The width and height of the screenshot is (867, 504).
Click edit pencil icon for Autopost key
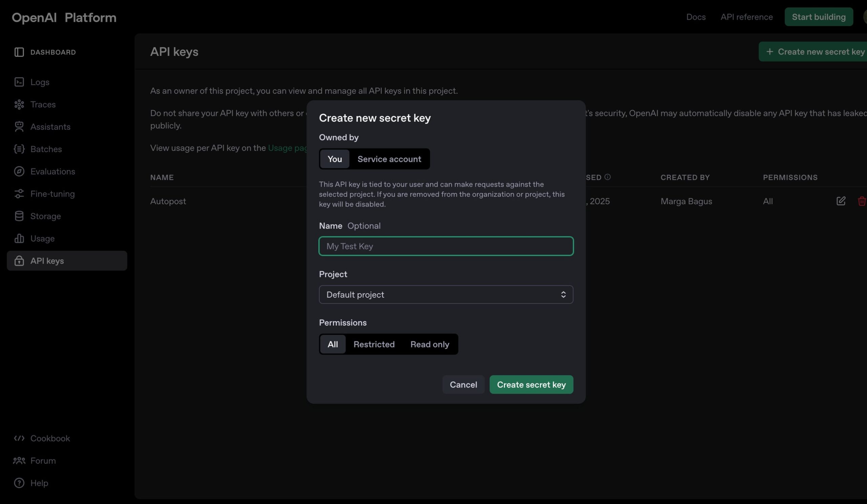(841, 201)
